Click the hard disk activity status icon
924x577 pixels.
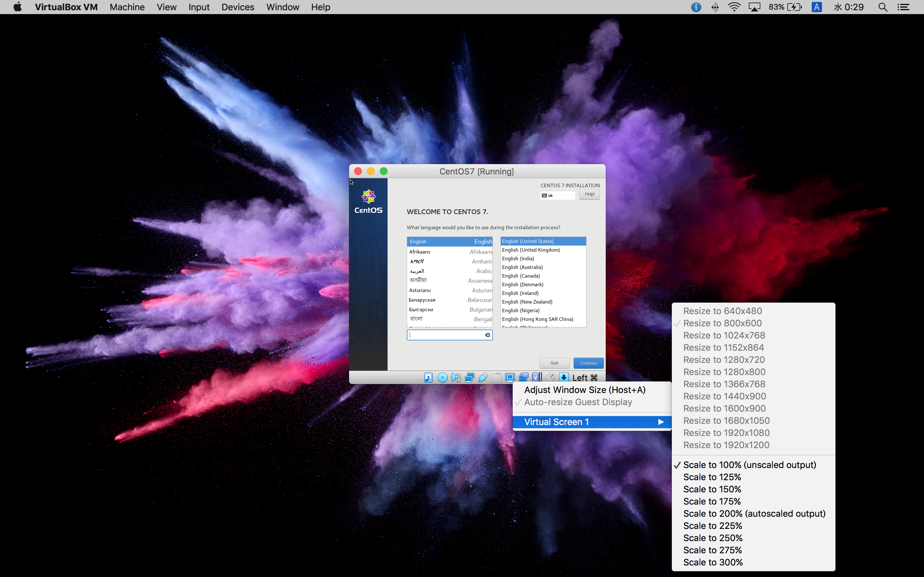(428, 377)
